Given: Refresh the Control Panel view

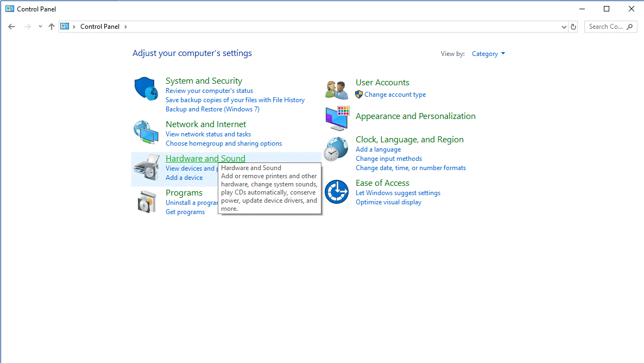Looking at the screenshot, I should click(x=573, y=27).
